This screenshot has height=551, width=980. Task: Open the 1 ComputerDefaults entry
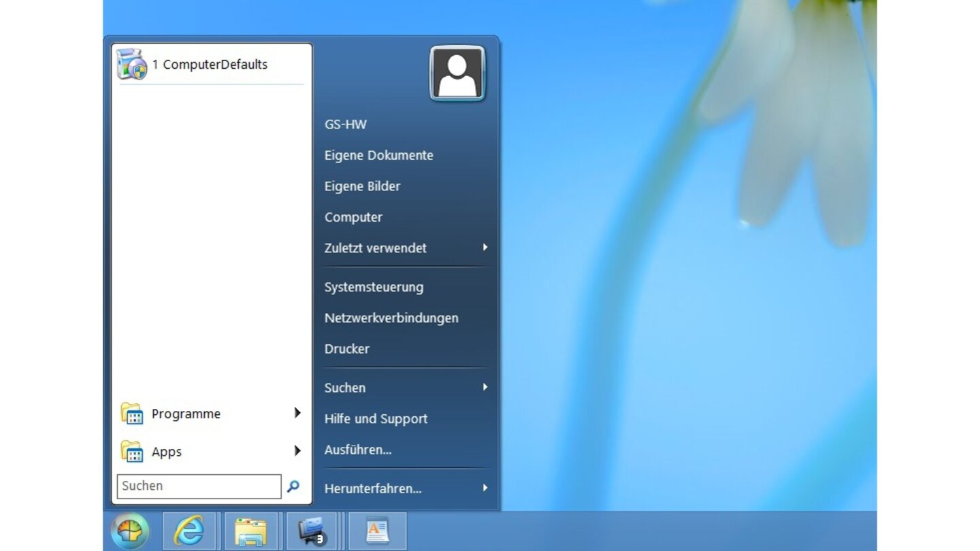[x=211, y=65]
